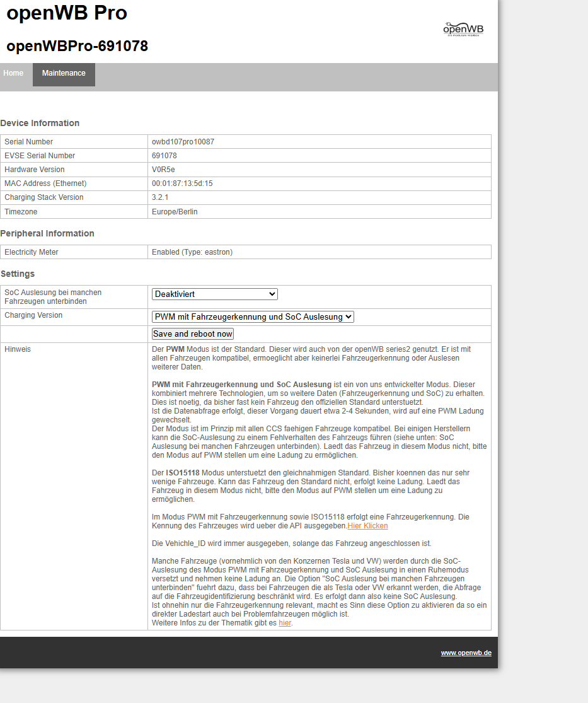Screen dimensions: 588x703
Task: Click the openWB logo image
Action: coord(463,29)
